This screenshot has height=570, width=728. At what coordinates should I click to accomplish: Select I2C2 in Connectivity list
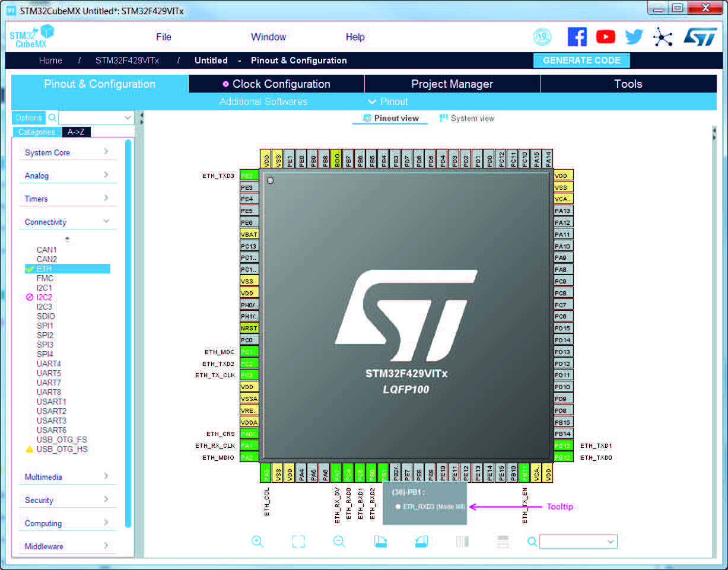pos(44,297)
